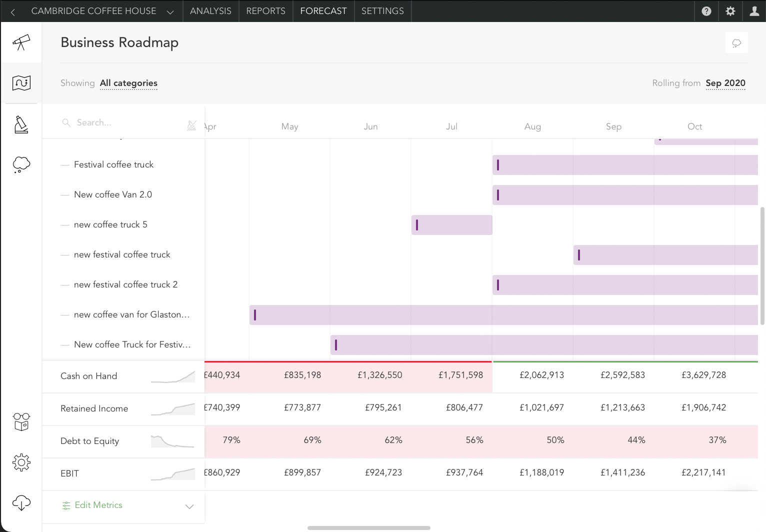Image resolution: width=766 pixels, height=532 pixels.
Task: Click the new festival coffee truck Sep bar
Action: click(665, 255)
